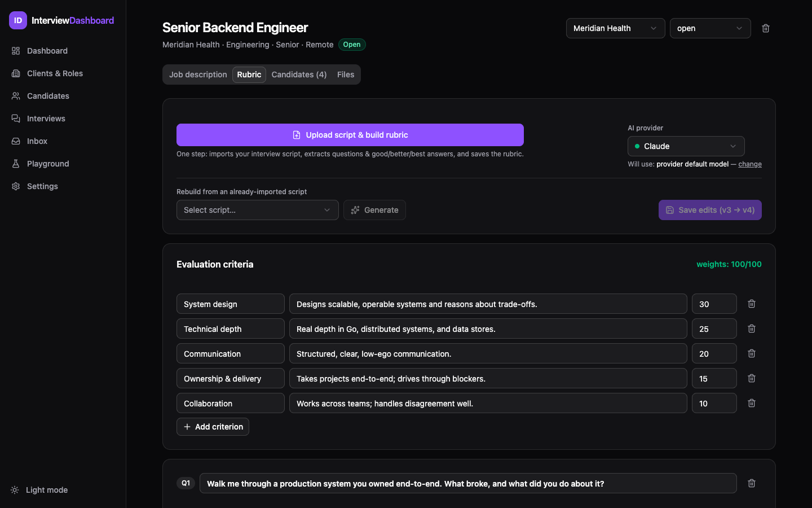
Task: Delete question Q1
Action: tap(752, 483)
